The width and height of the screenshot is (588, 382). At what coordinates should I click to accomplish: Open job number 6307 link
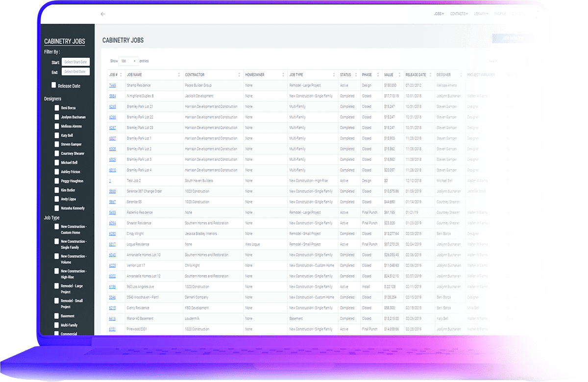tap(112, 138)
